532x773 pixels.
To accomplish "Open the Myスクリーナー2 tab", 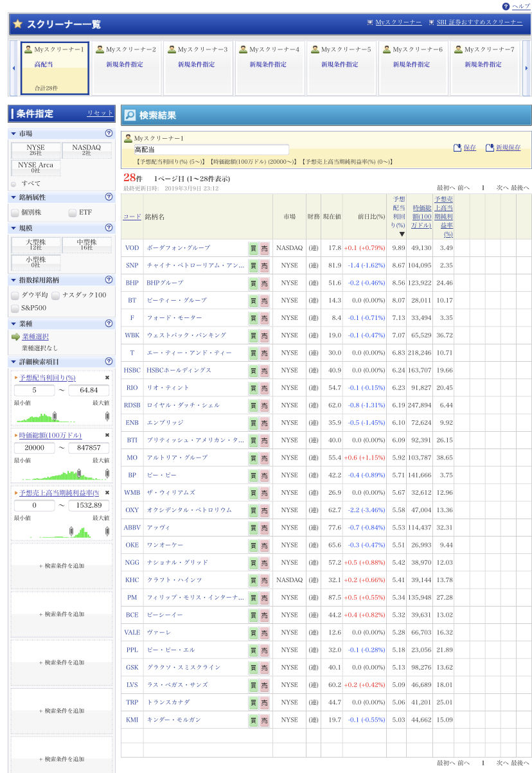I will (126, 68).
